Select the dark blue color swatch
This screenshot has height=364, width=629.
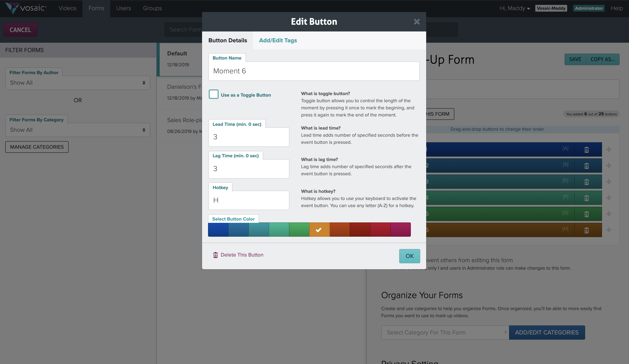pos(218,230)
